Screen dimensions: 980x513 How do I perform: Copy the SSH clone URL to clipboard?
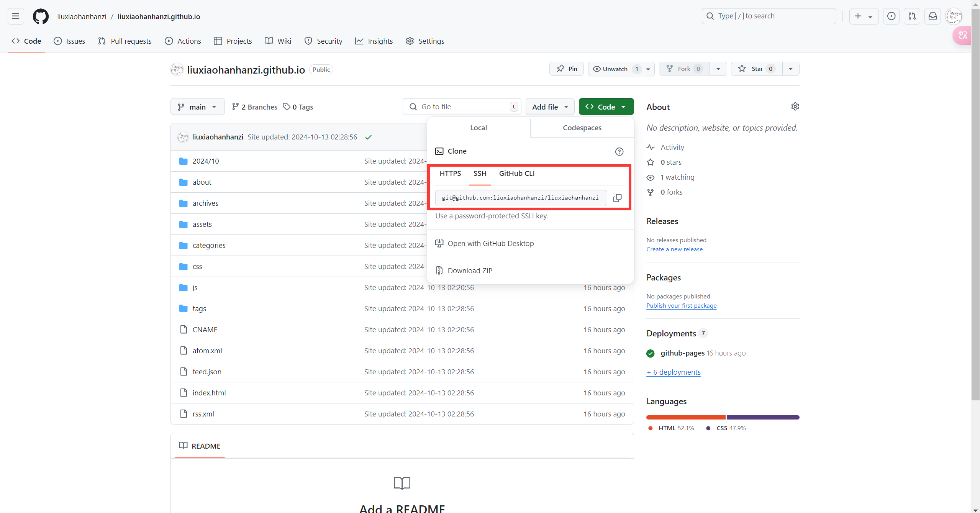(x=617, y=198)
